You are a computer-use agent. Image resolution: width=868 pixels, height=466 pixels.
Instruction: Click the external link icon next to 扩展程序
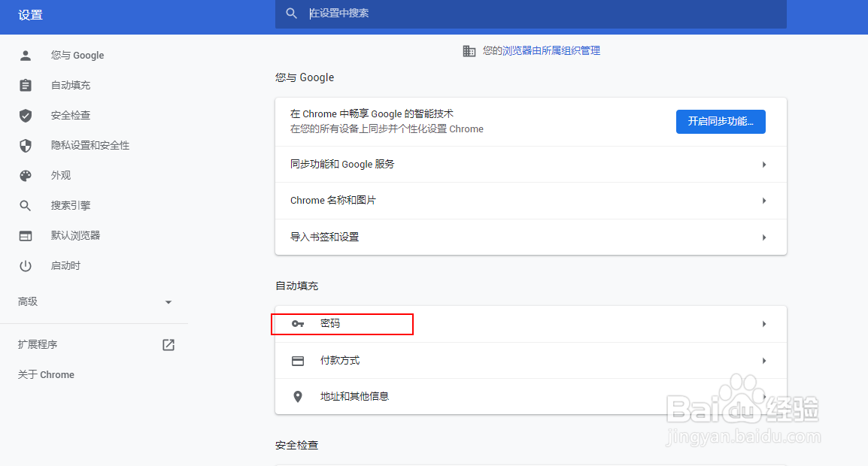[168, 345]
